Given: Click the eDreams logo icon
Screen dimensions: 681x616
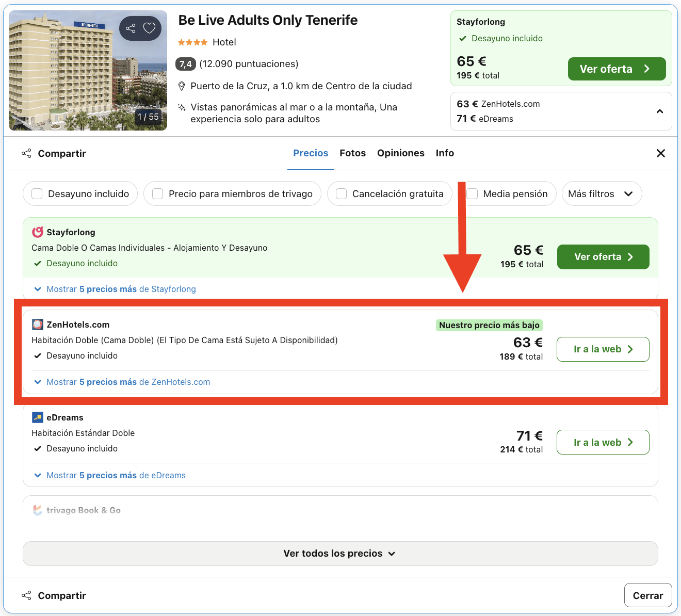Looking at the screenshot, I should click(38, 417).
